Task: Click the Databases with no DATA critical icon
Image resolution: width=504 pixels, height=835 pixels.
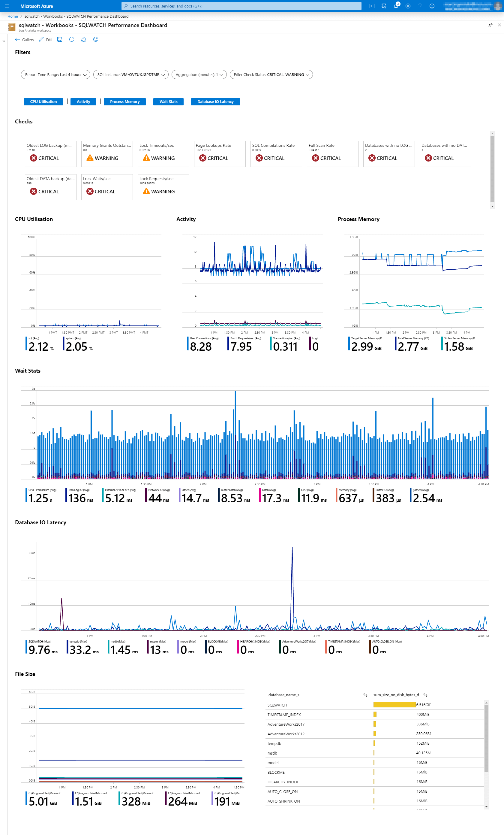Action: tap(428, 158)
